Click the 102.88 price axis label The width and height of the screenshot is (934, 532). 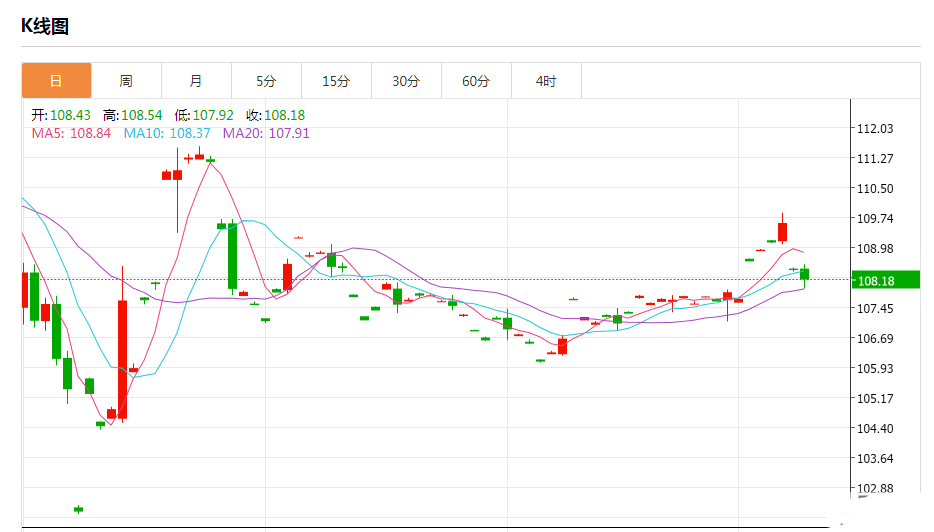[875, 488]
